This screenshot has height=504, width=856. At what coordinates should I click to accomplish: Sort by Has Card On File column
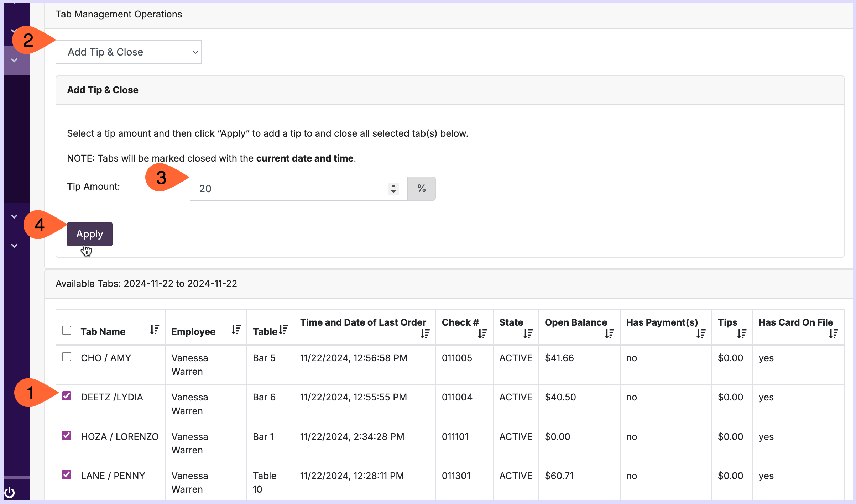(x=834, y=334)
